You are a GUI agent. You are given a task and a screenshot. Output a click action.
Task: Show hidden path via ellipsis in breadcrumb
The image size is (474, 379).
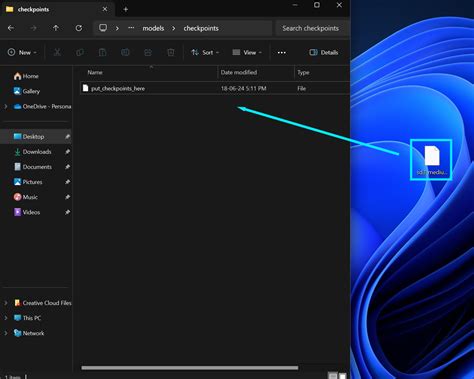pyautogui.click(x=131, y=28)
